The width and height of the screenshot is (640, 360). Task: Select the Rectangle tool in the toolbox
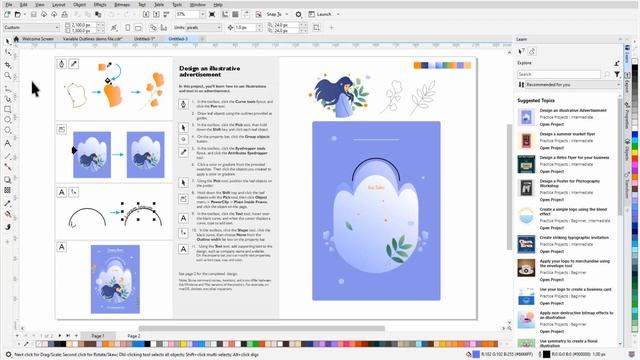click(x=8, y=109)
